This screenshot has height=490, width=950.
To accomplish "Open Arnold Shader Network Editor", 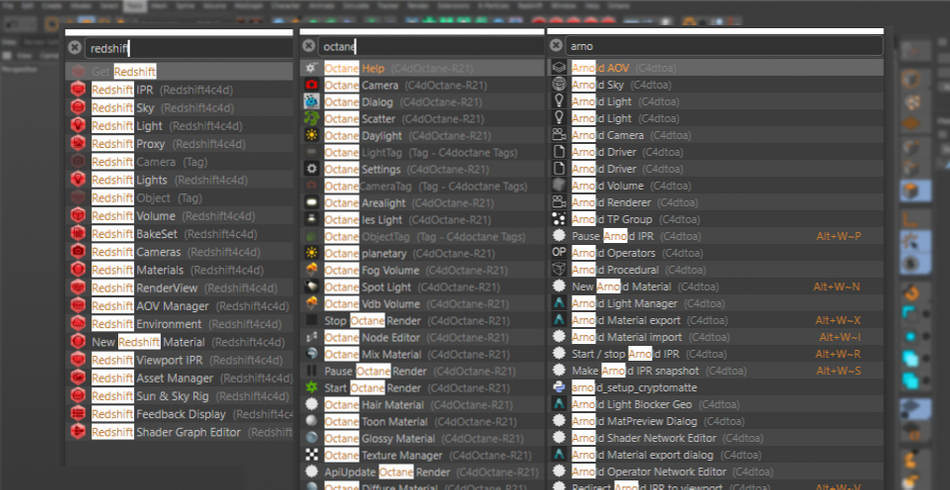I will click(716, 437).
